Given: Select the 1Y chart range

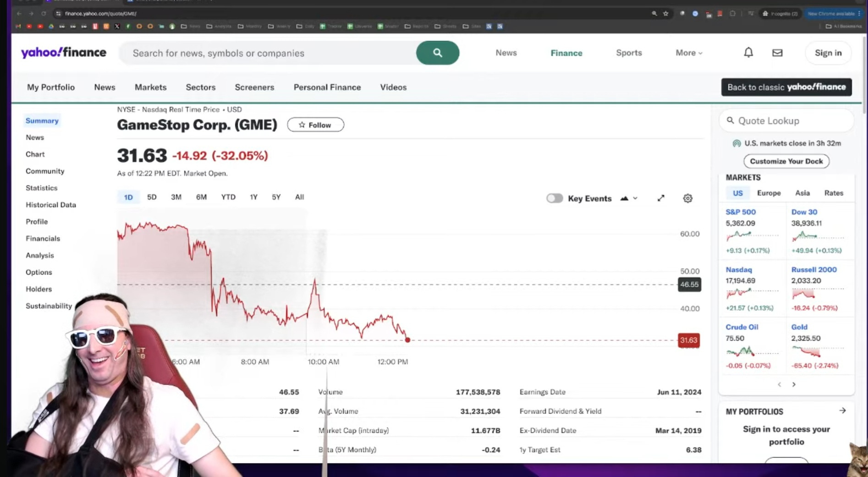Looking at the screenshot, I should click(253, 197).
